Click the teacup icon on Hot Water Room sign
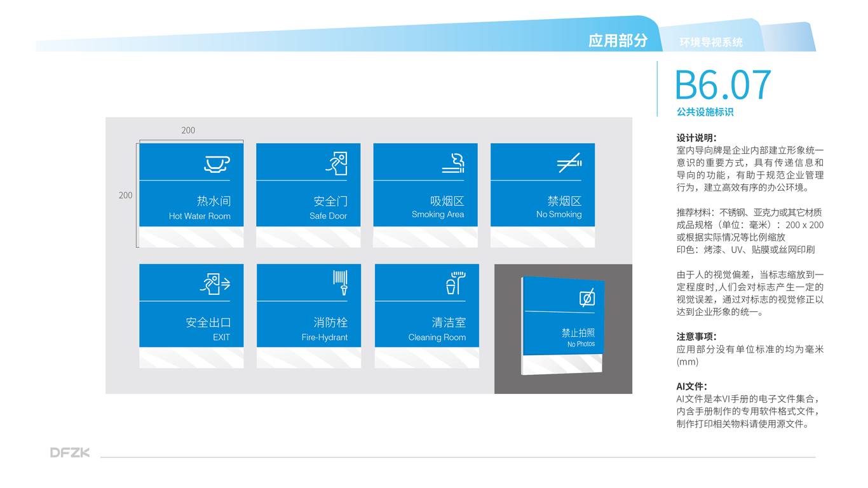The image size is (868, 488). [x=217, y=164]
